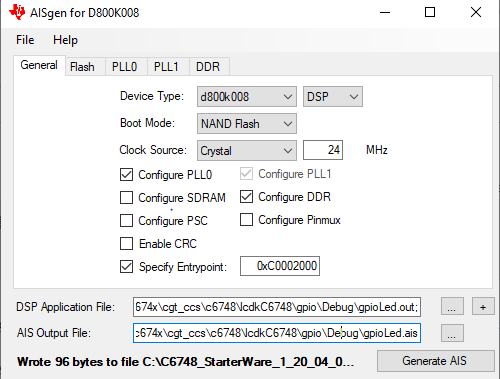This screenshot has height=379, width=500.
Task: Open the Device Type d800k008 dropdown
Action: click(x=247, y=97)
